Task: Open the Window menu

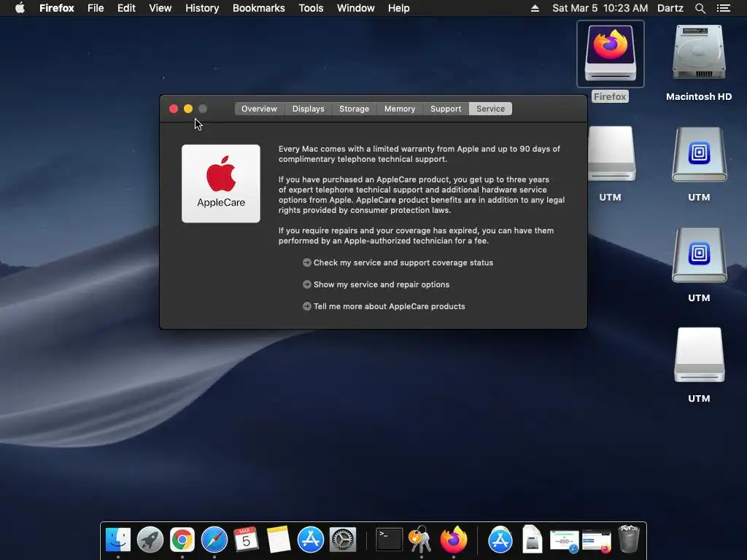Action: point(356,8)
